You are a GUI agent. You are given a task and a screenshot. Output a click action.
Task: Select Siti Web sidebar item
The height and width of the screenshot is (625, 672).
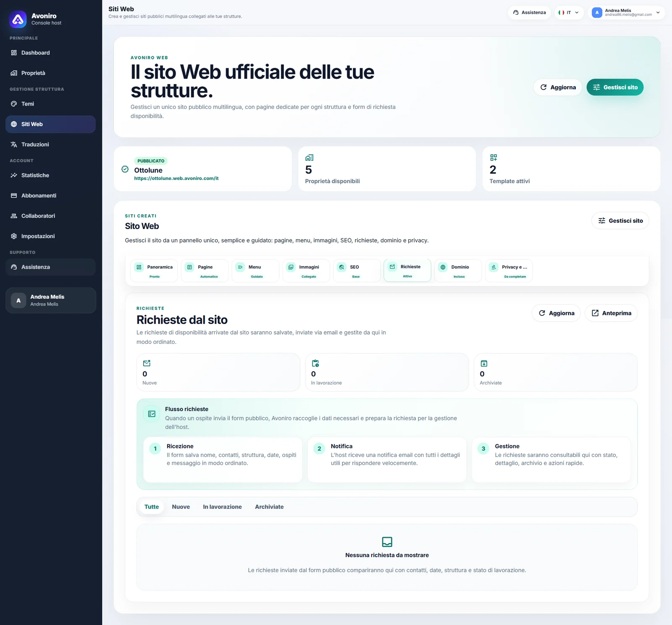[50, 124]
